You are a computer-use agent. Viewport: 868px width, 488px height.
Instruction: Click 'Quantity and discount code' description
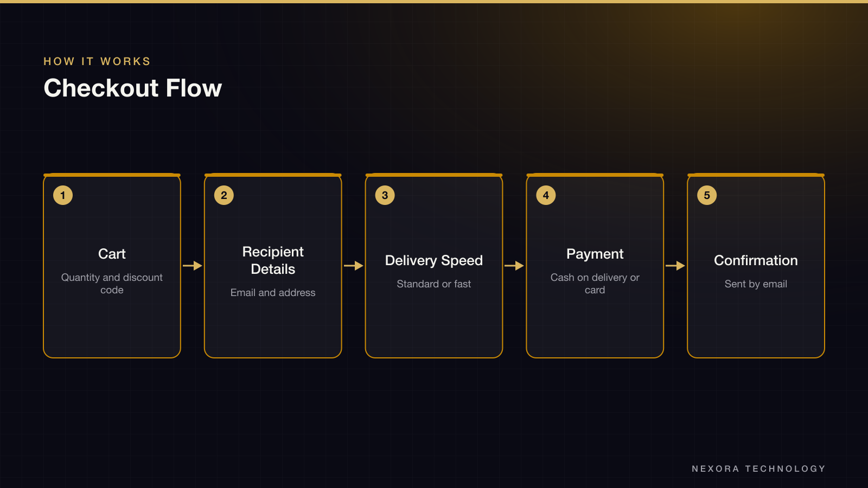[x=112, y=284]
